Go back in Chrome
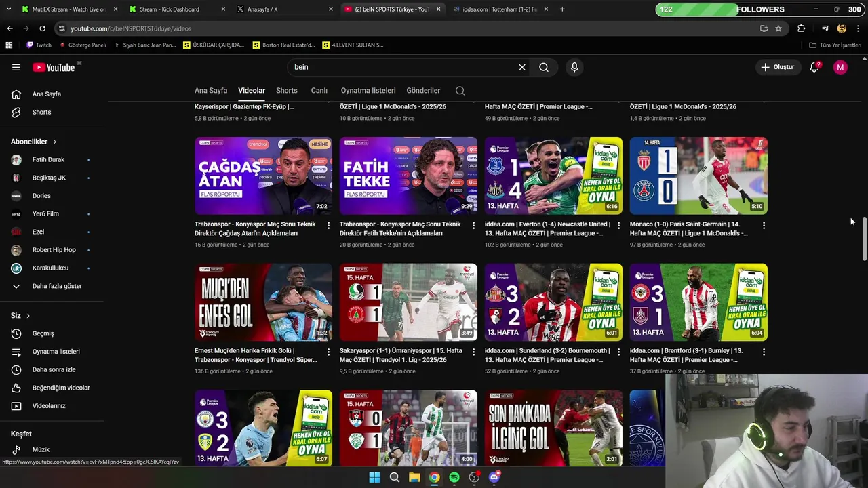Viewport: 868px width, 488px height. [x=9, y=28]
